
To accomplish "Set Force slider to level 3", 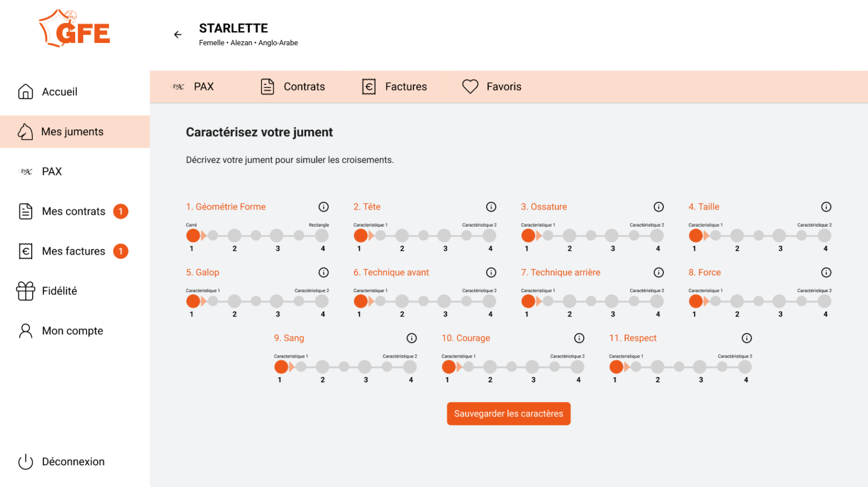I will coord(779,301).
